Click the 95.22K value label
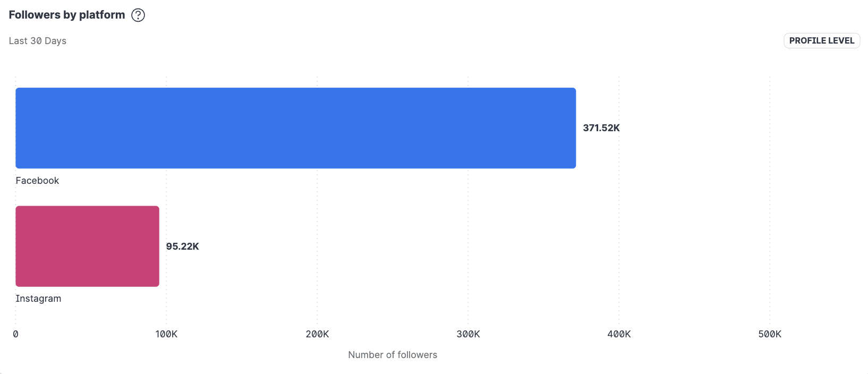The height and width of the screenshot is (374, 868). pos(182,246)
